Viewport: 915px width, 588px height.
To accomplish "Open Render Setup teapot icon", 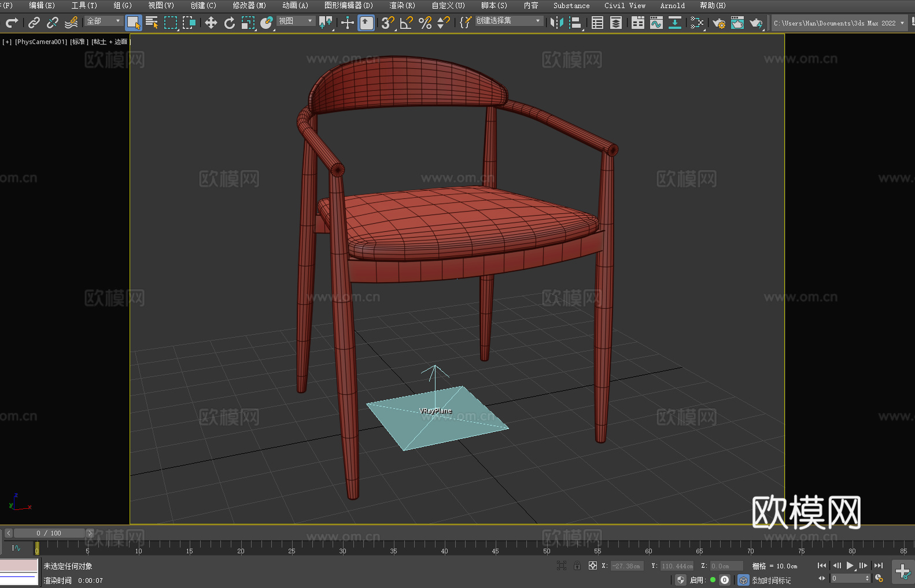I will coord(719,23).
